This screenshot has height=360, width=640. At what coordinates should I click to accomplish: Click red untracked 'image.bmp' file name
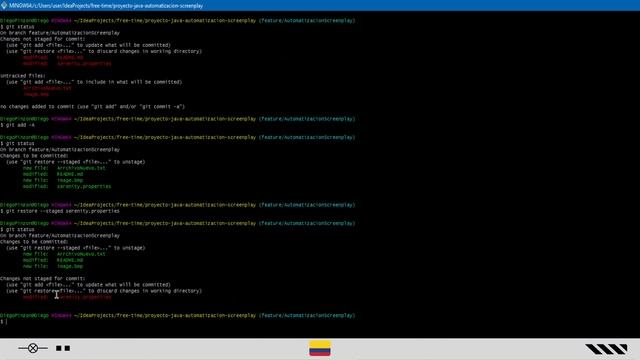36,94
